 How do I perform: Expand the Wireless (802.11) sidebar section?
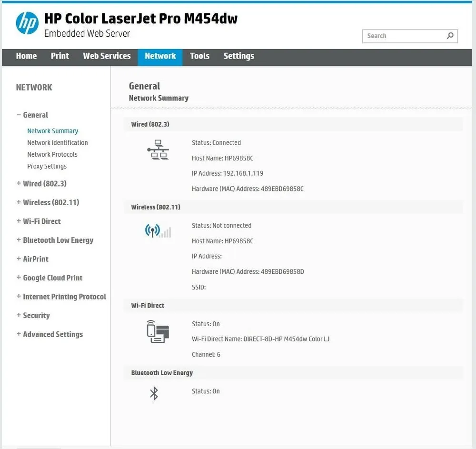pos(48,202)
